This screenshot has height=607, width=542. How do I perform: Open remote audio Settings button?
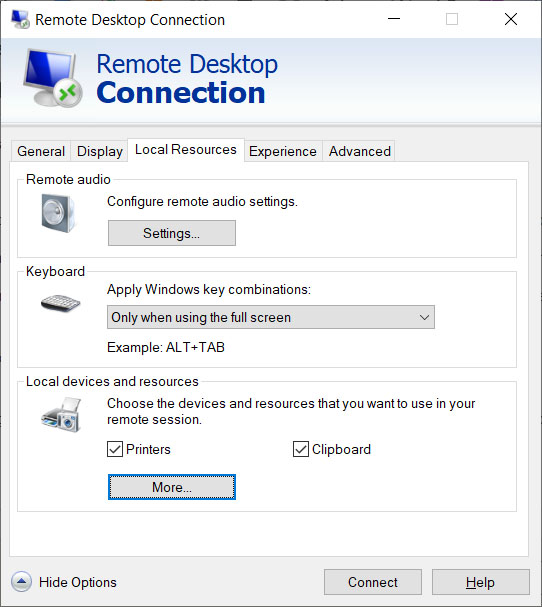[172, 233]
